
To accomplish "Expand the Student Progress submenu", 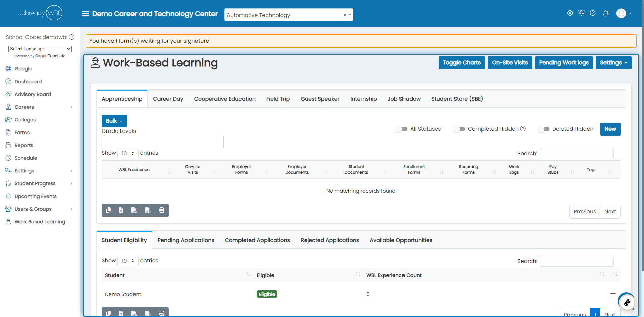I will (72, 183).
